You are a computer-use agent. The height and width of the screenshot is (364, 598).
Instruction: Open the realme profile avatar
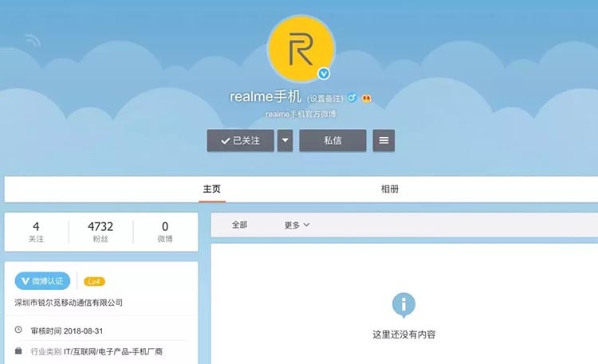coord(301,49)
